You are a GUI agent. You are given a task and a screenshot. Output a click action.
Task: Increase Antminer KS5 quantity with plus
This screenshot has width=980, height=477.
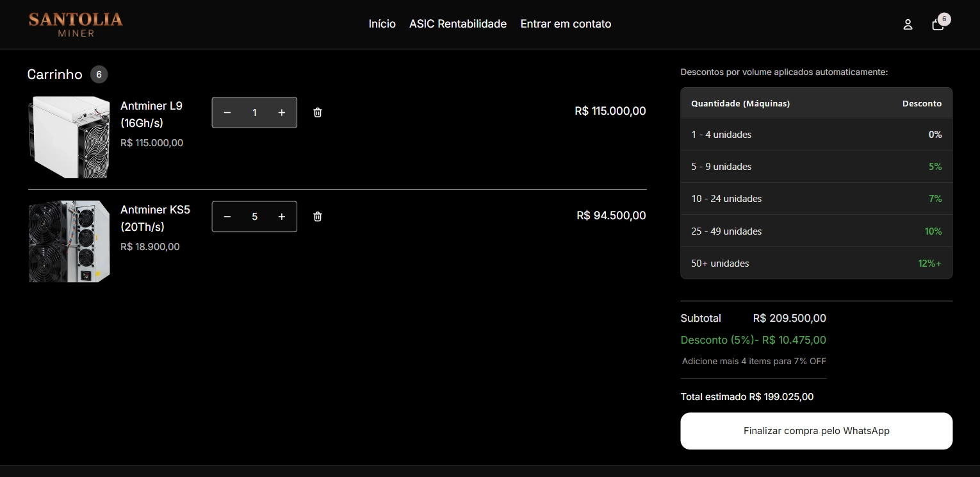pyautogui.click(x=282, y=217)
